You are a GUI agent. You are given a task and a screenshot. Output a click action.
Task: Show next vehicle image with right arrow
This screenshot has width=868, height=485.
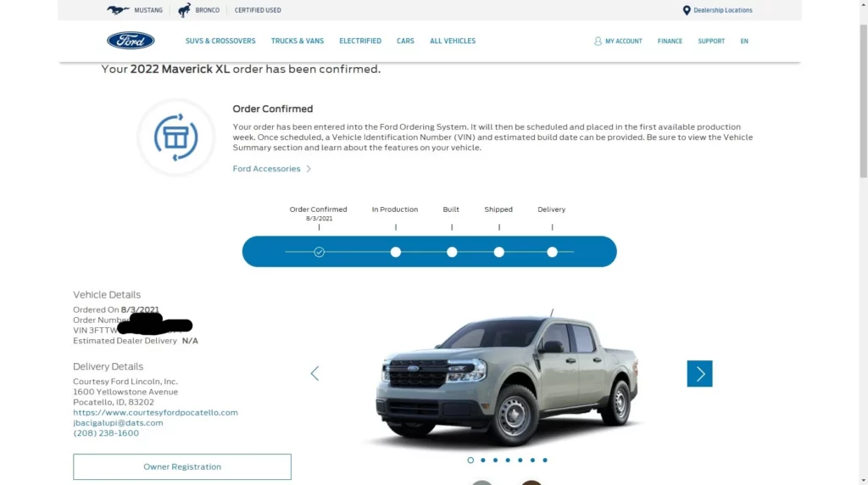699,374
